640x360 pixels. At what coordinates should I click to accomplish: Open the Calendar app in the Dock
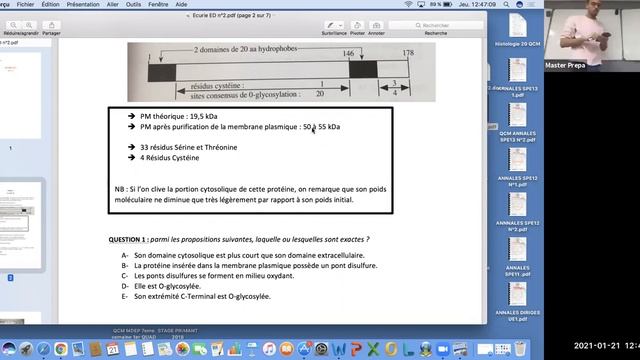point(113,349)
